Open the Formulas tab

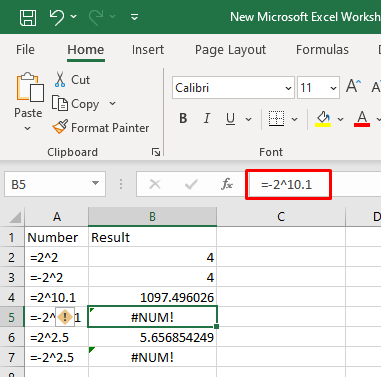point(322,50)
